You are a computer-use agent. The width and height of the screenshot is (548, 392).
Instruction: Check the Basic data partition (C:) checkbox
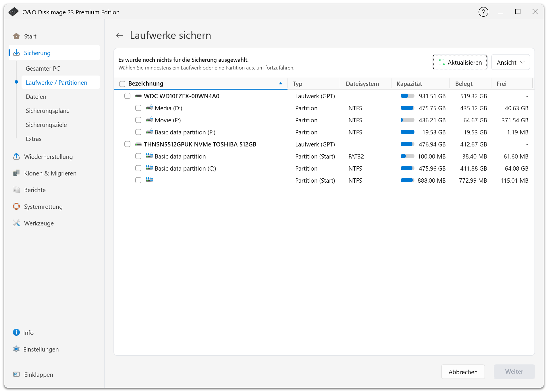pos(138,168)
